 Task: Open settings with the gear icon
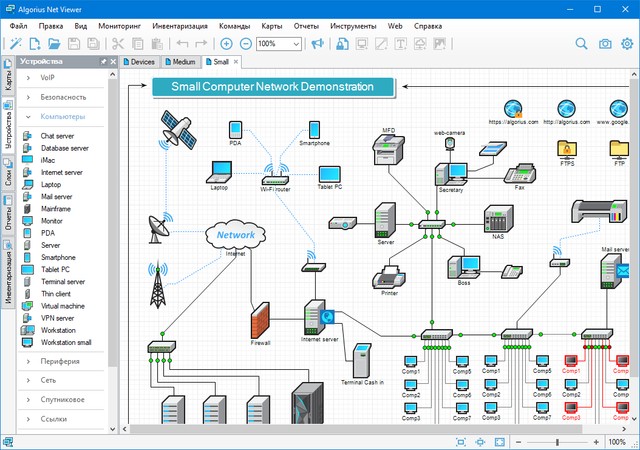(x=627, y=44)
